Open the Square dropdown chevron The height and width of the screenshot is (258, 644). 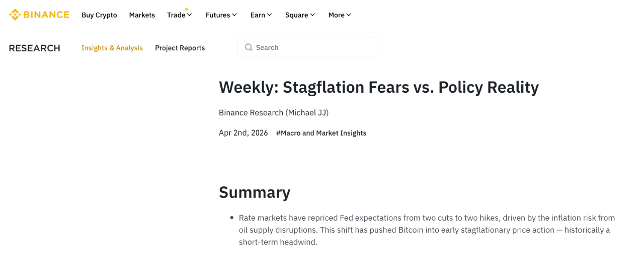313,15
